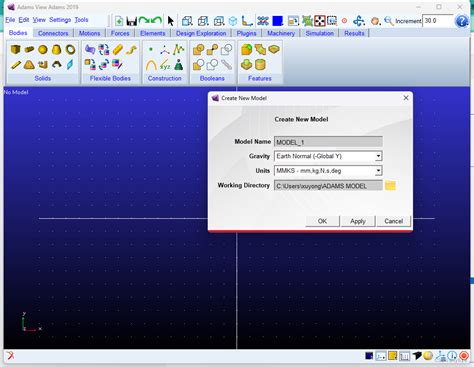Select the Box solid tool
The height and width of the screenshot is (367, 474).
click(x=15, y=50)
